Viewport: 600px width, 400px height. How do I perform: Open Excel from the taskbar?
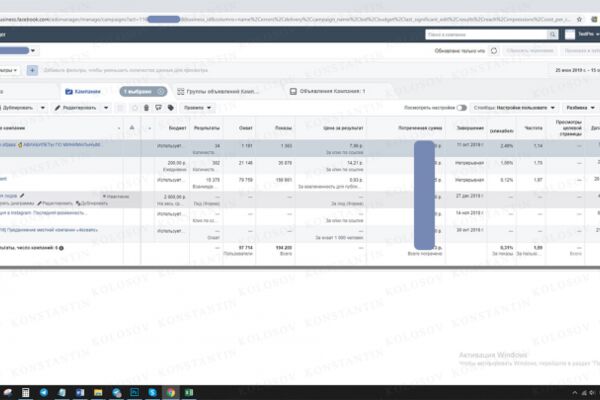(x=189, y=392)
